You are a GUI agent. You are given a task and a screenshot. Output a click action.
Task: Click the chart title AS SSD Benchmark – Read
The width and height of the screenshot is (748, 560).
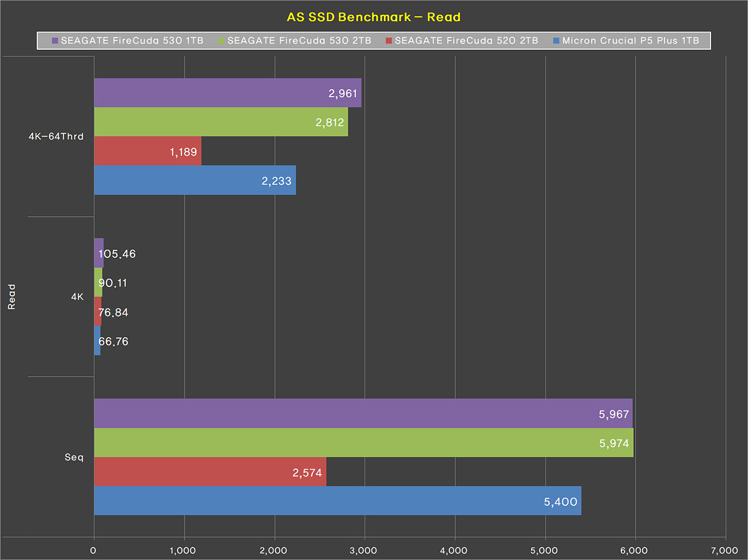pos(374,17)
